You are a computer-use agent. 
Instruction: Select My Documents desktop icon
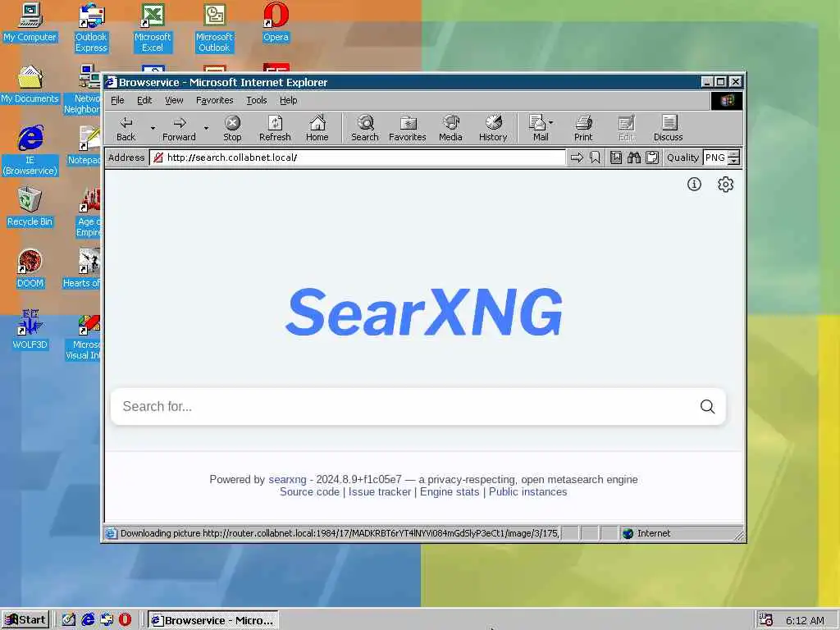(30, 84)
